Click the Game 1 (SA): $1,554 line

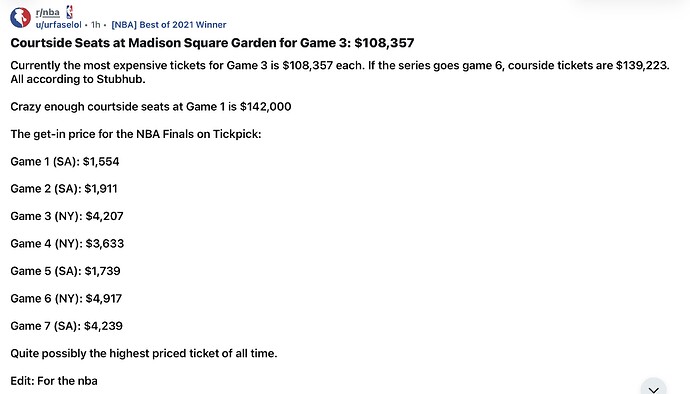[x=65, y=162]
